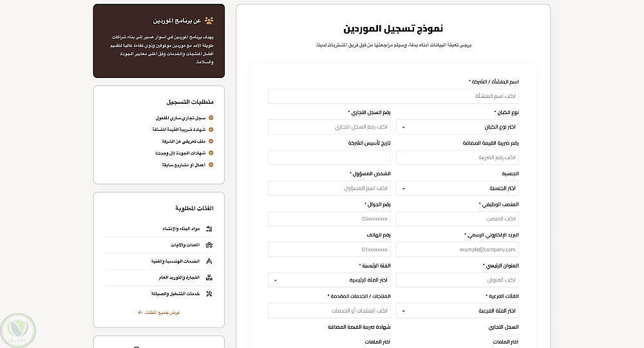The width and height of the screenshot is (644, 348).
Task: Click the company name input field
Action: [x=393, y=96]
